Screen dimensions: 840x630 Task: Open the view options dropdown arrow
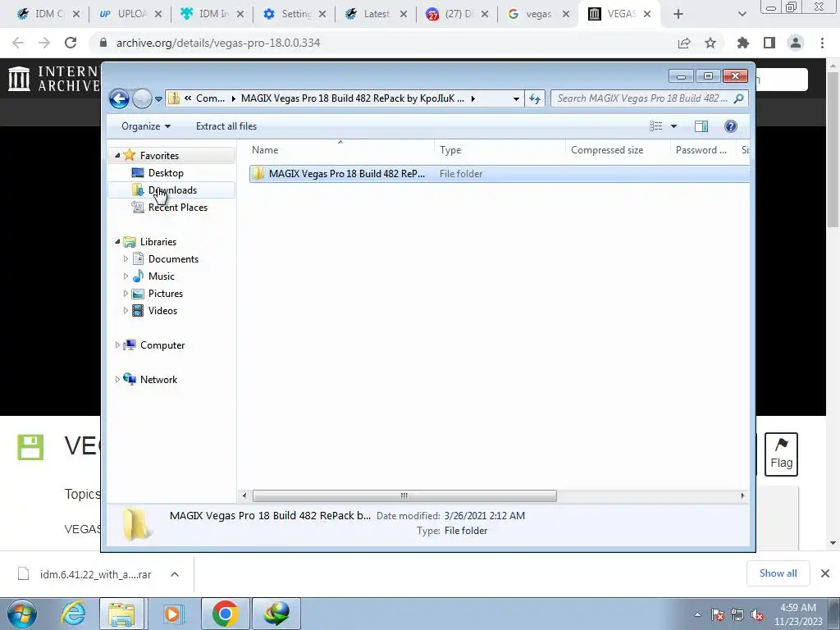click(674, 126)
